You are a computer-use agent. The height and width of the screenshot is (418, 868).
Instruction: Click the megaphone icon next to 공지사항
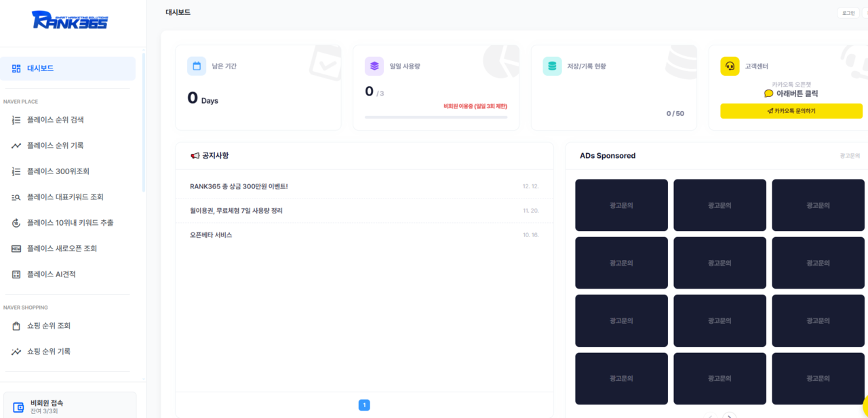tap(195, 156)
